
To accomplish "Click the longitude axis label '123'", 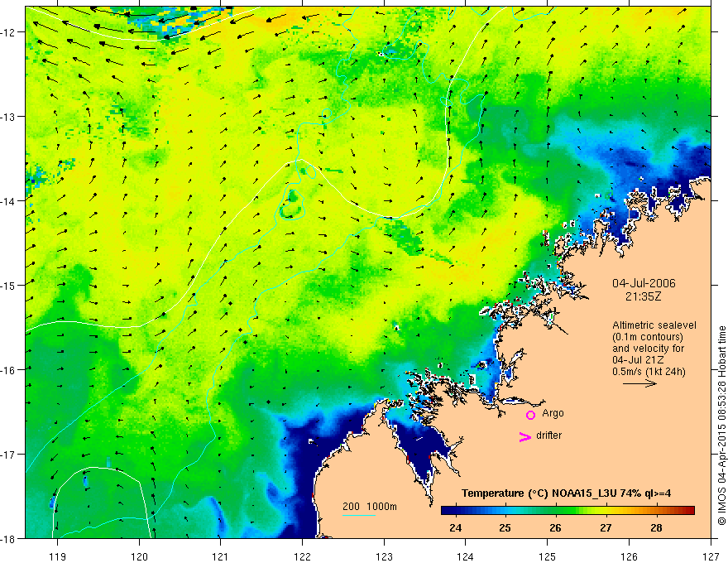I will tap(384, 556).
